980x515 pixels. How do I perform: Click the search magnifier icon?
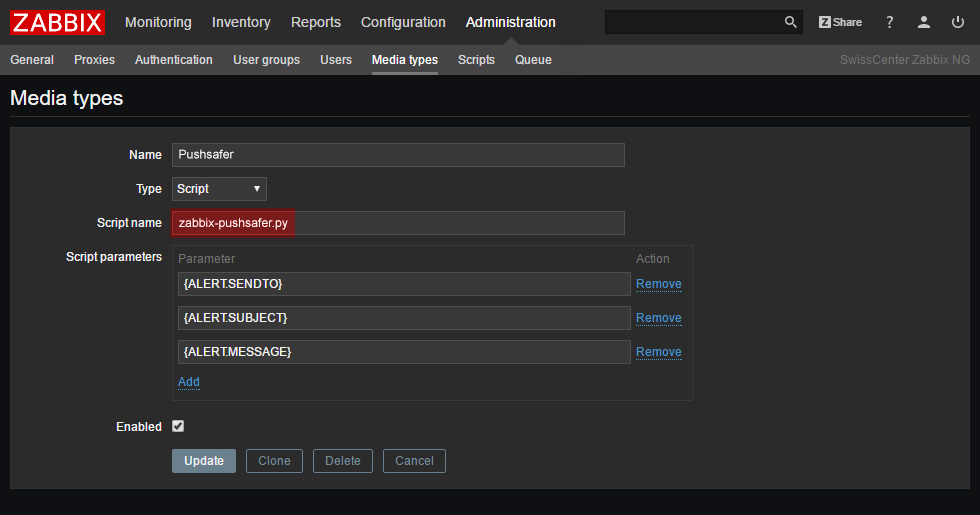pos(790,22)
